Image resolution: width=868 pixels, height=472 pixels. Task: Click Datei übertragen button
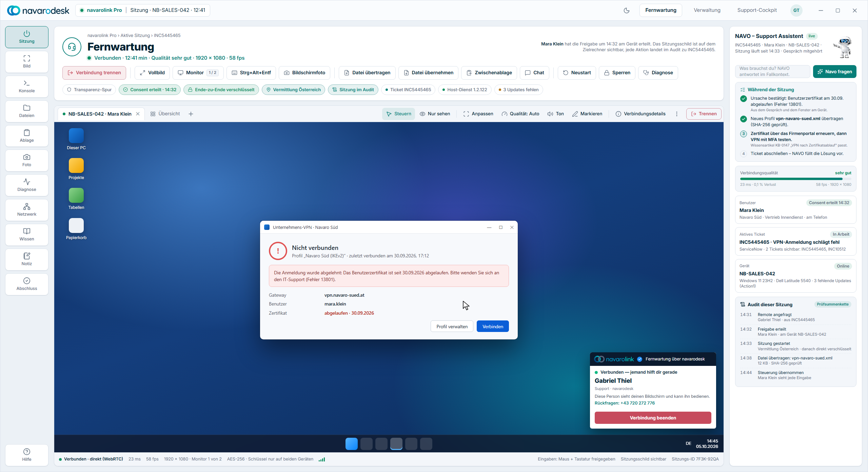[367, 73]
